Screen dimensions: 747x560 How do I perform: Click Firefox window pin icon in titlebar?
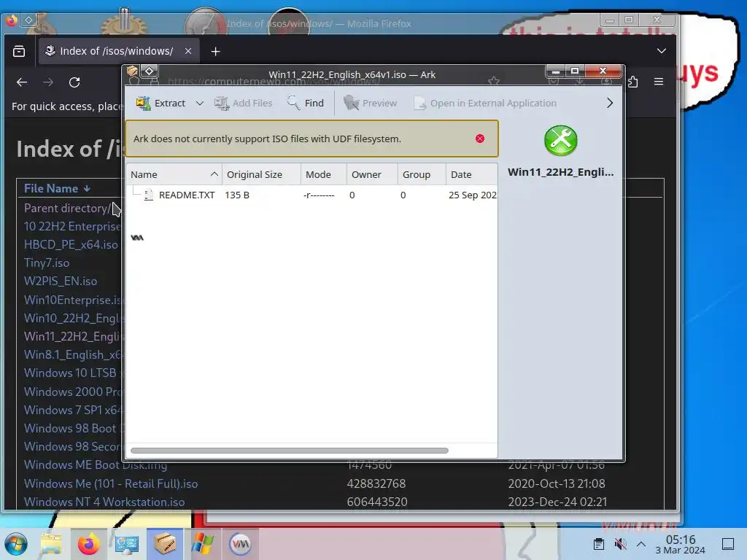28,20
